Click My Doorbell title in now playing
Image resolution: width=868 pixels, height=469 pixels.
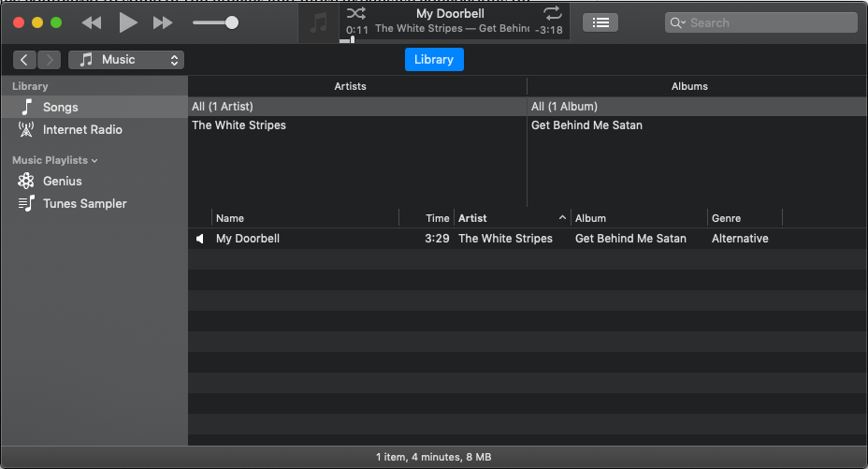coord(450,14)
